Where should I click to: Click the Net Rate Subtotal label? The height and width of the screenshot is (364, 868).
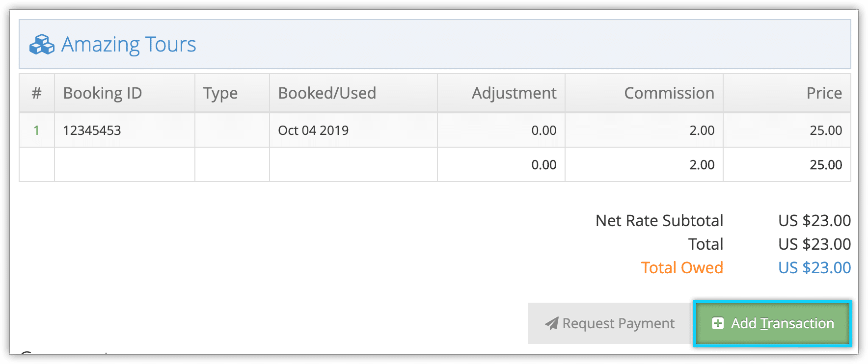tap(659, 221)
